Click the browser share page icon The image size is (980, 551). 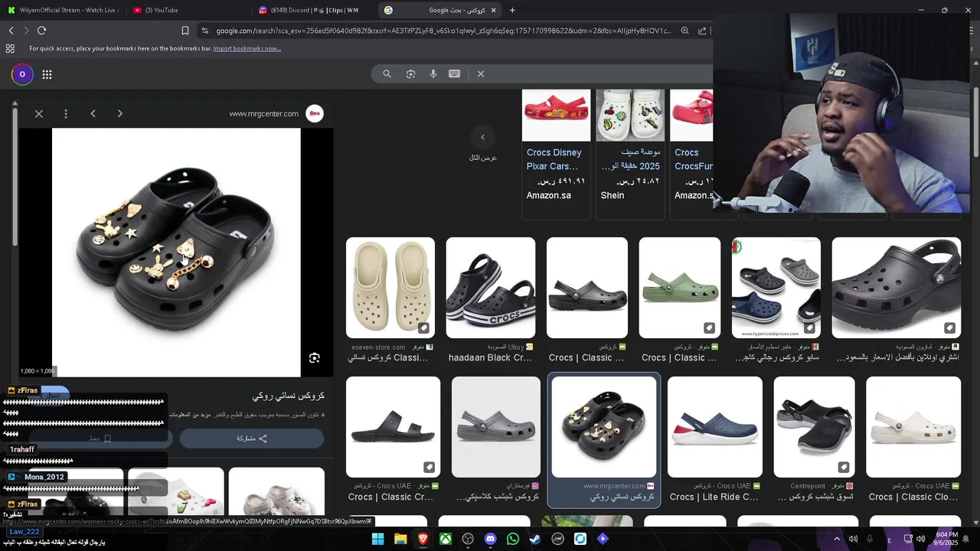702,31
